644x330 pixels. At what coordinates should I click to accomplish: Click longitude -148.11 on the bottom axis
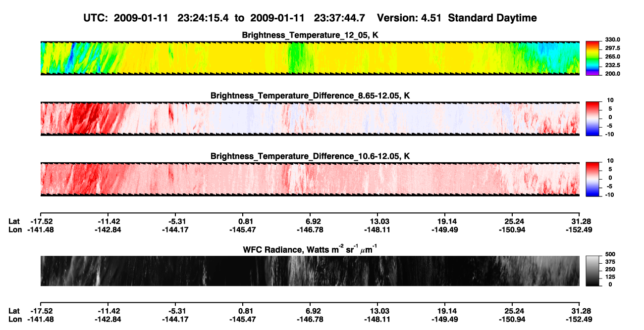(x=378, y=319)
